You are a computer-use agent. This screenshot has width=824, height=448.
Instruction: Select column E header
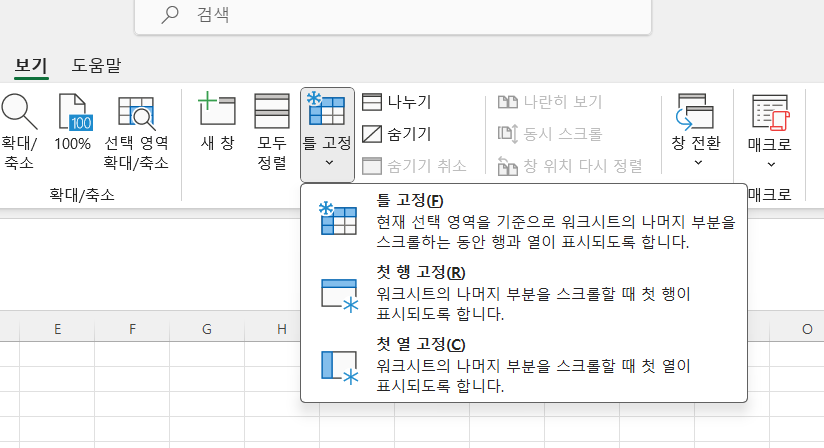click(57, 329)
